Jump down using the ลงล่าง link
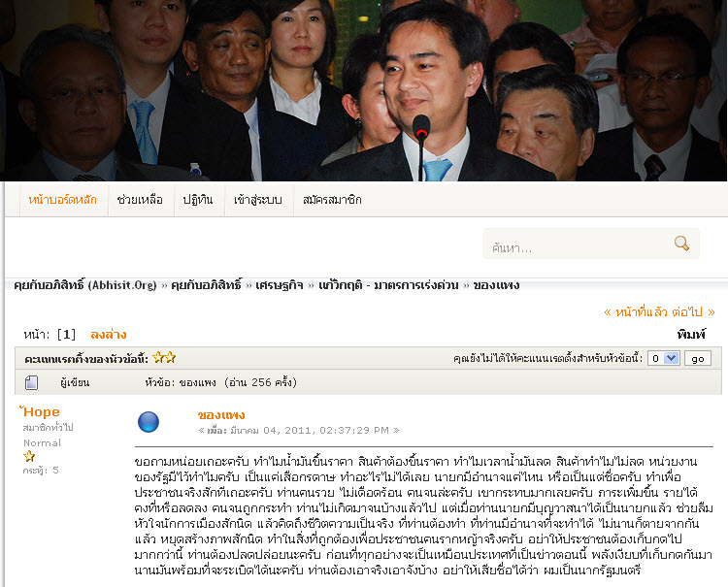The width and height of the screenshot is (728, 587). 108,334
